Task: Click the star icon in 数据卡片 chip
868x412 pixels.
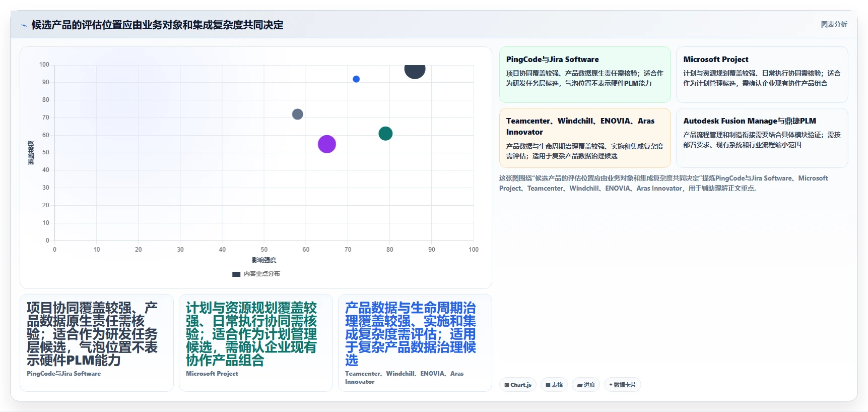Action: [611, 385]
